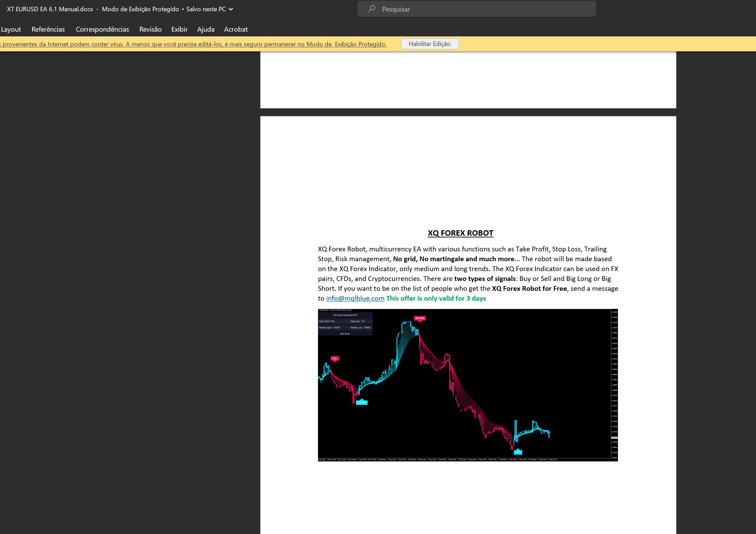Viewport: 756px width, 534px height.
Task: Expand the Salvo neste PC dropdown chevron
Action: tap(231, 9)
